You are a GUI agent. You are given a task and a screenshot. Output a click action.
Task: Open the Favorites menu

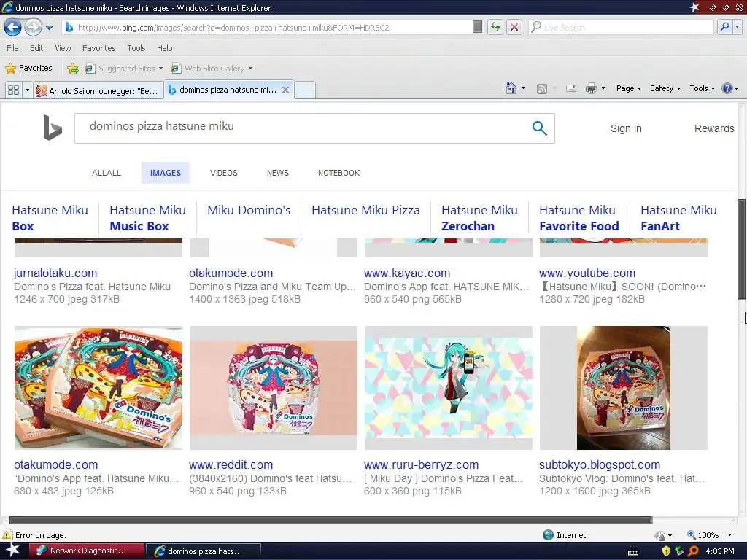98,48
